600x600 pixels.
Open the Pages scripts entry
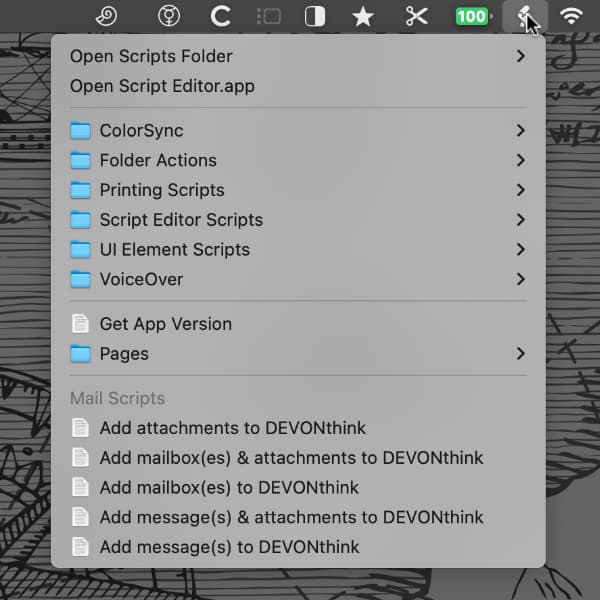point(298,354)
